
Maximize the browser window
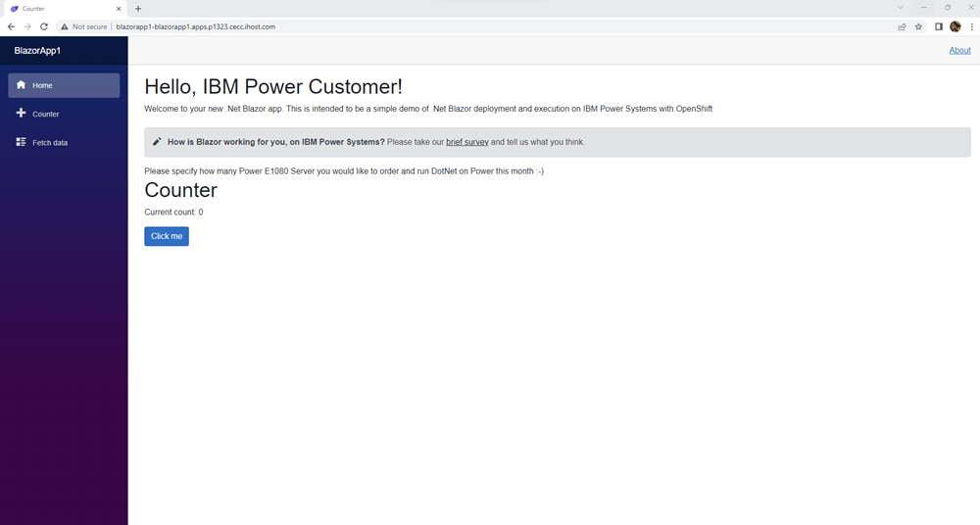coord(948,8)
